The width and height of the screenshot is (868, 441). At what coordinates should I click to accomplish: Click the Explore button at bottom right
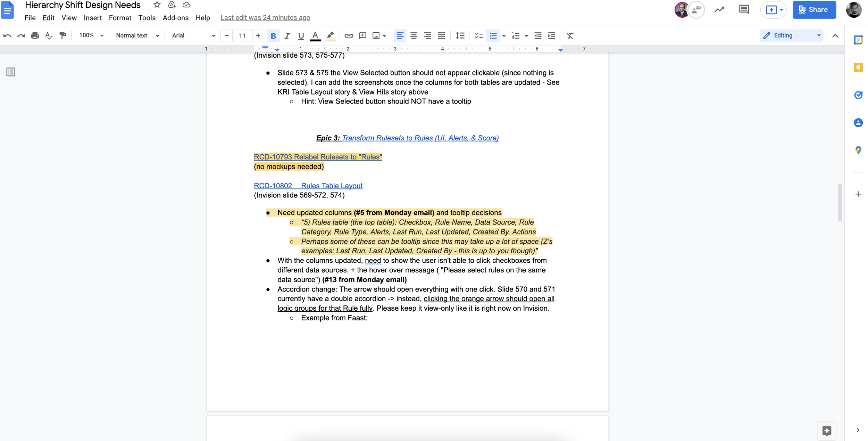coord(827,431)
